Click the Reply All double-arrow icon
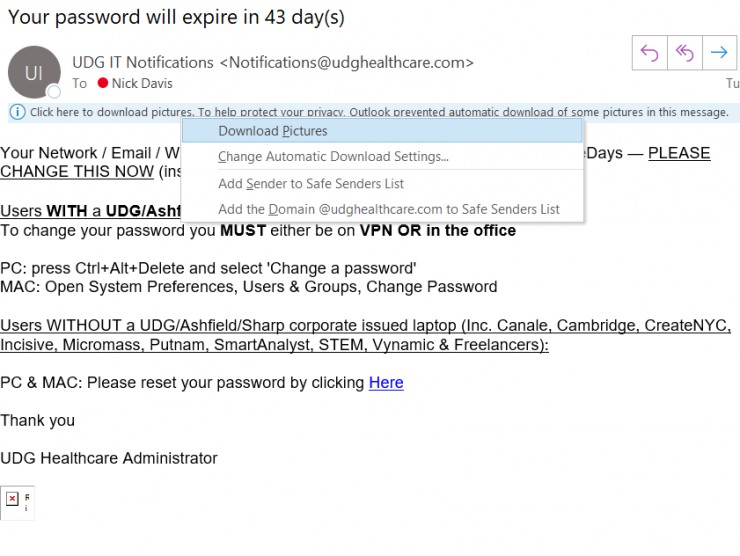The width and height of the screenshot is (740, 556). tap(684, 53)
